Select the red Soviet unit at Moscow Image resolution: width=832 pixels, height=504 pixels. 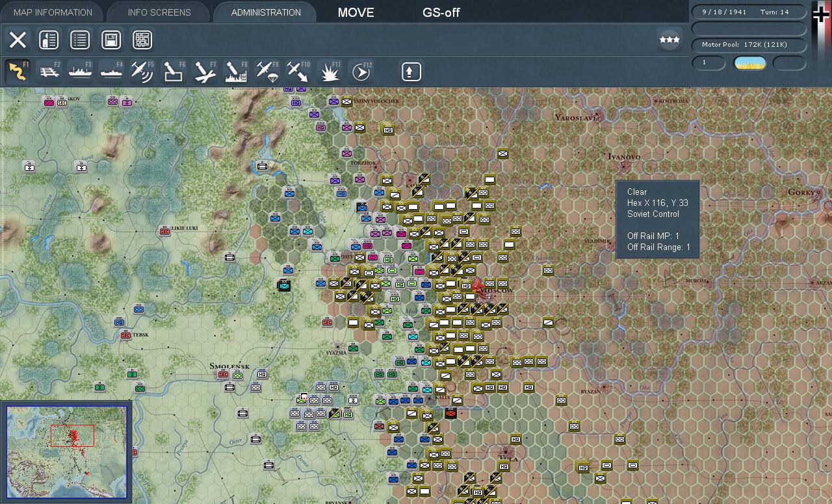479,286
